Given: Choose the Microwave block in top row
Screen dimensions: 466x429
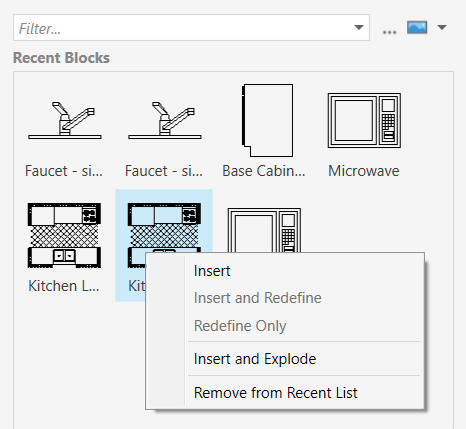Looking at the screenshot, I should (x=364, y=120).
